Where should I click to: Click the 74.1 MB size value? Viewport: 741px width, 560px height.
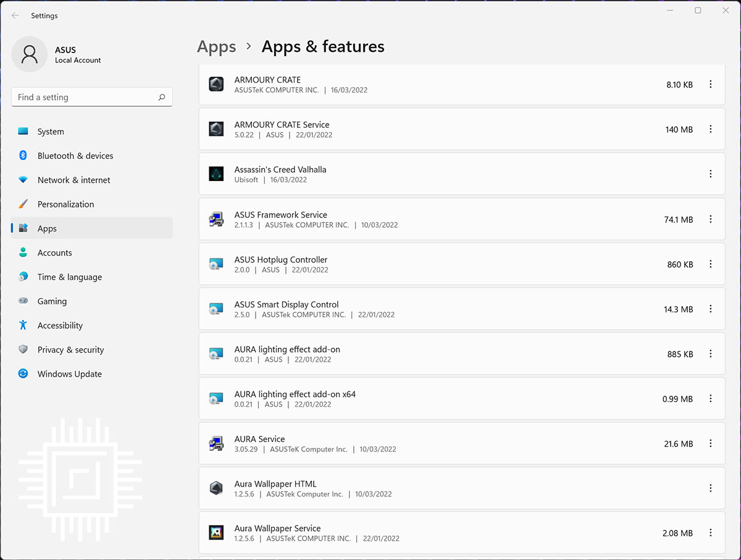(x=679, y=219)
